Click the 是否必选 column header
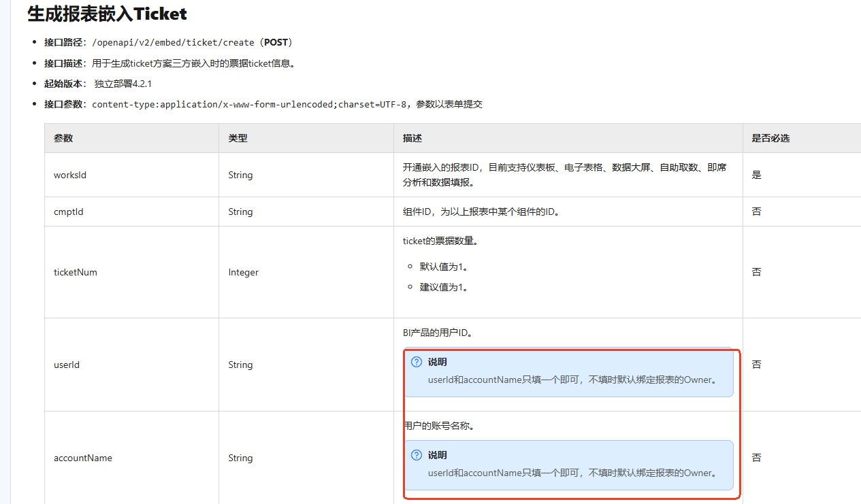Screen dimensions: 861x504 [x=770, y=138]
